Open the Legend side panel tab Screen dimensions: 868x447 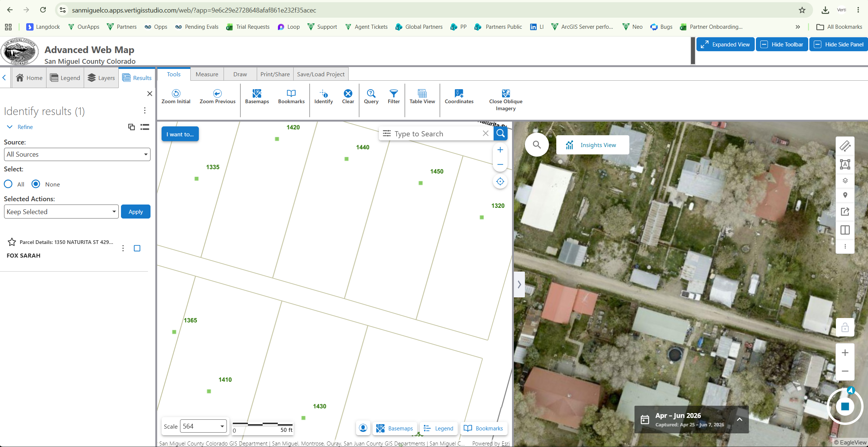pos(65,78)
